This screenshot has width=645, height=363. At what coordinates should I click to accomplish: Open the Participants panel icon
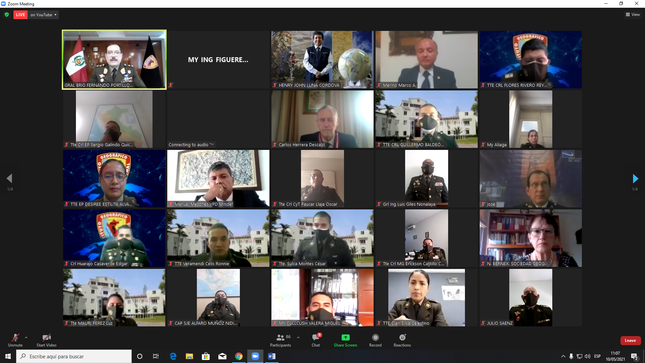pyautogui.click(x=281, y=340)
